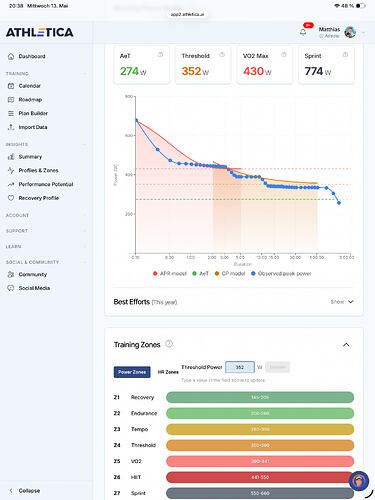Click the Summary chart icon
This screenshot has width=375, height=500.
(x=11, y=157)
